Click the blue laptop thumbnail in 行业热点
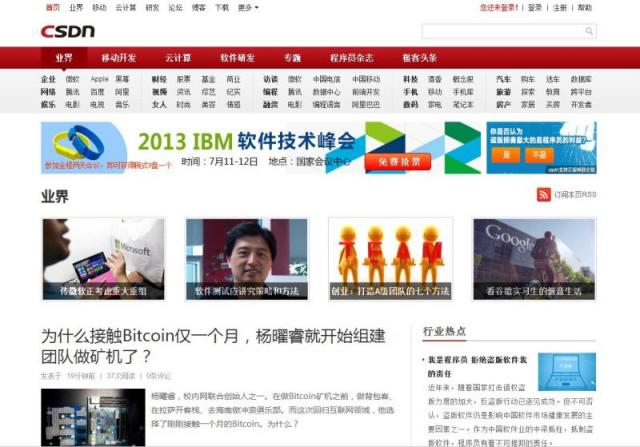Viewport: 640px width, 447px height. click(x=567, y=372)
